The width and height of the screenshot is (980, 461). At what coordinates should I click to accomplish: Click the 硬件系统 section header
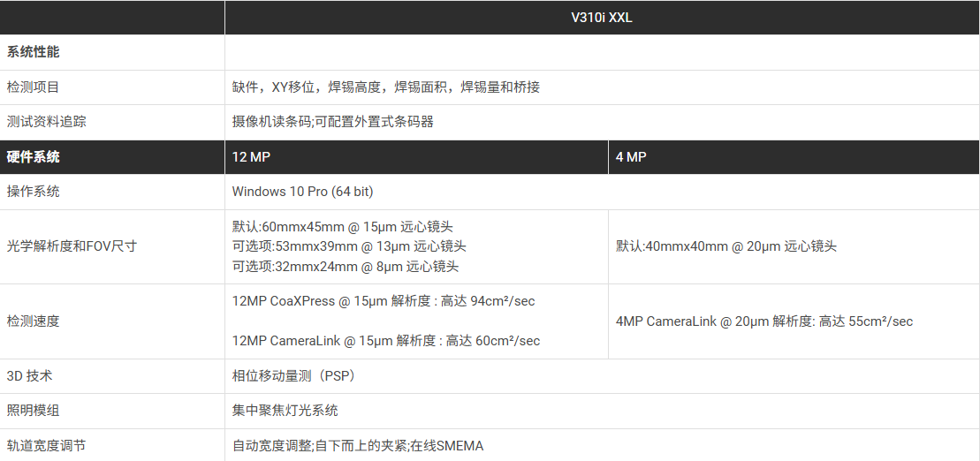click(x=33, y=157)
